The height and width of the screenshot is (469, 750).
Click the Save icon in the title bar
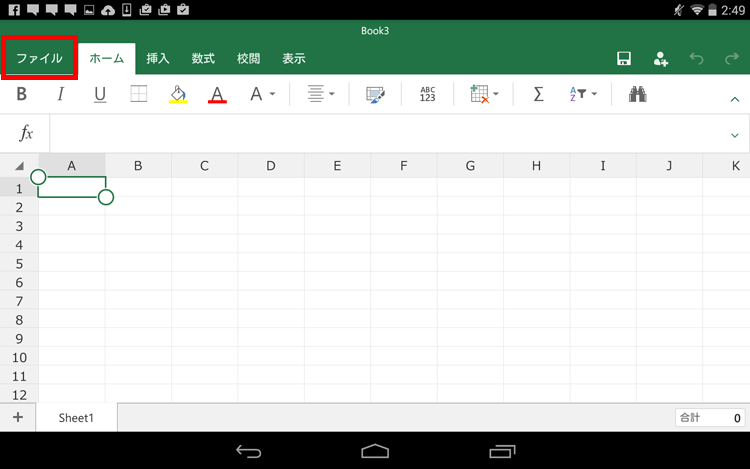pyautogui.click(x=624, y=59)
